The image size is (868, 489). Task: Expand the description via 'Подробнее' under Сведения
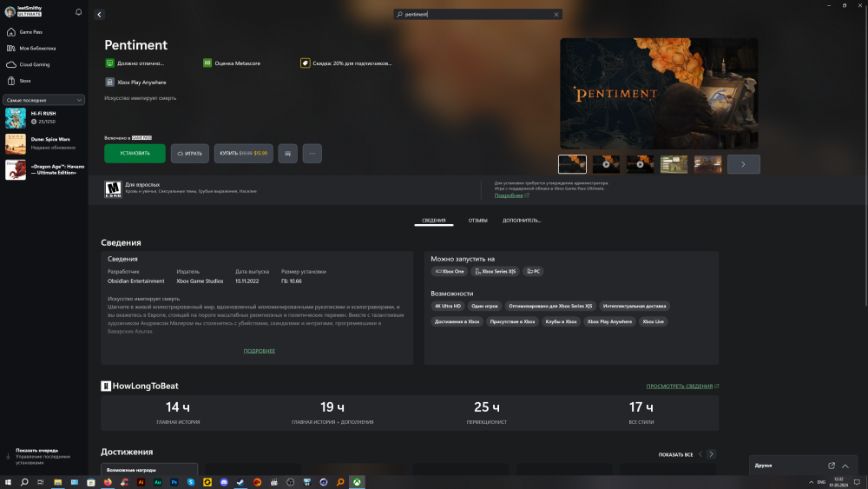click(x=259, y=351)
